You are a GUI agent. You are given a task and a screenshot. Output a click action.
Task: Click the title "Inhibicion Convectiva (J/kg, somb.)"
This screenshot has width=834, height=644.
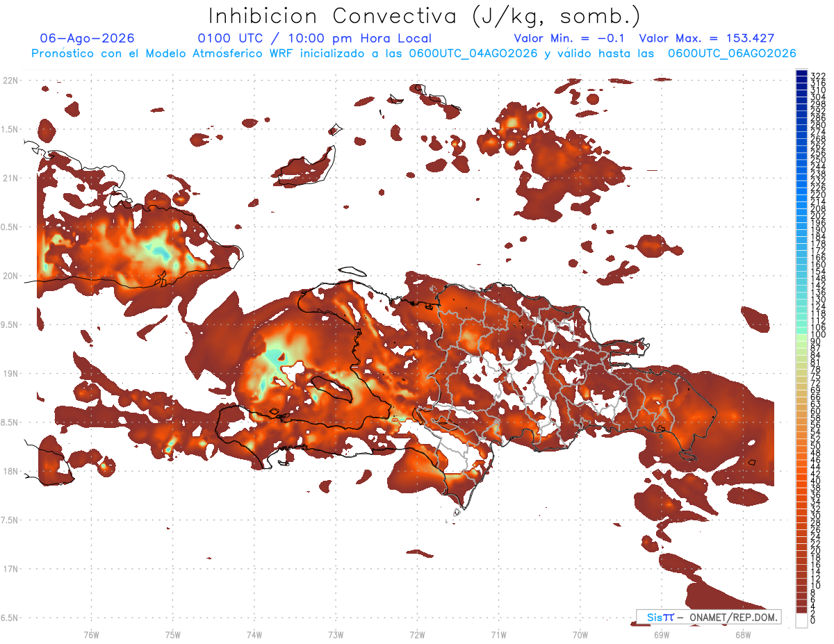click(x=425, y=16)
